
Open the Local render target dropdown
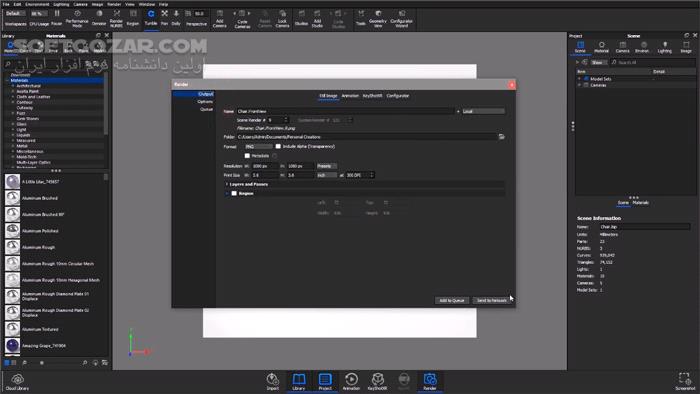483,111
